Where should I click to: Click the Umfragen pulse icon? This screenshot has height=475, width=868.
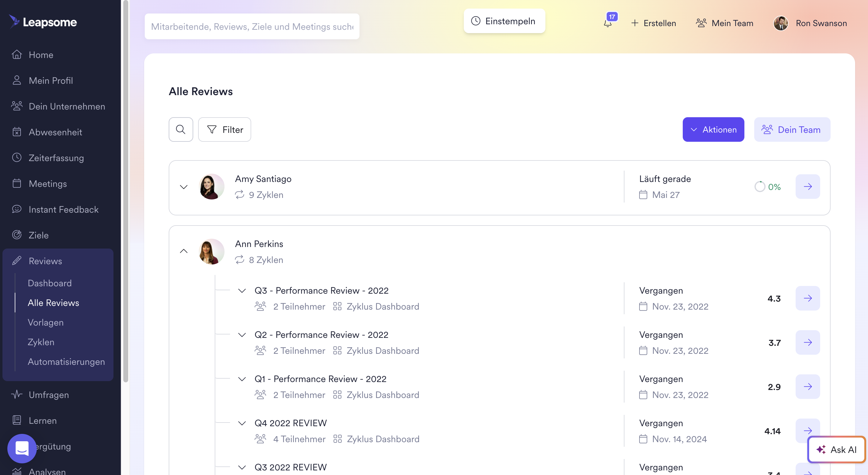pos(17,394)
